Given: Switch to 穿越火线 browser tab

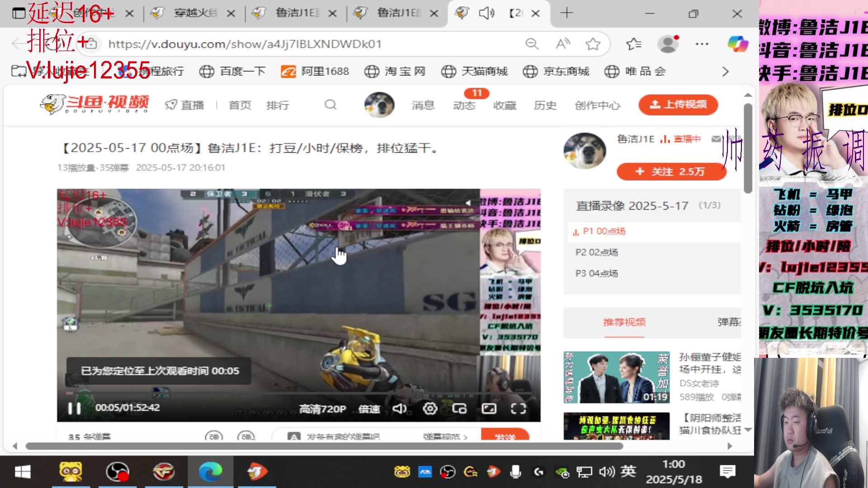Looking at the screenshot, I should 194,13.
